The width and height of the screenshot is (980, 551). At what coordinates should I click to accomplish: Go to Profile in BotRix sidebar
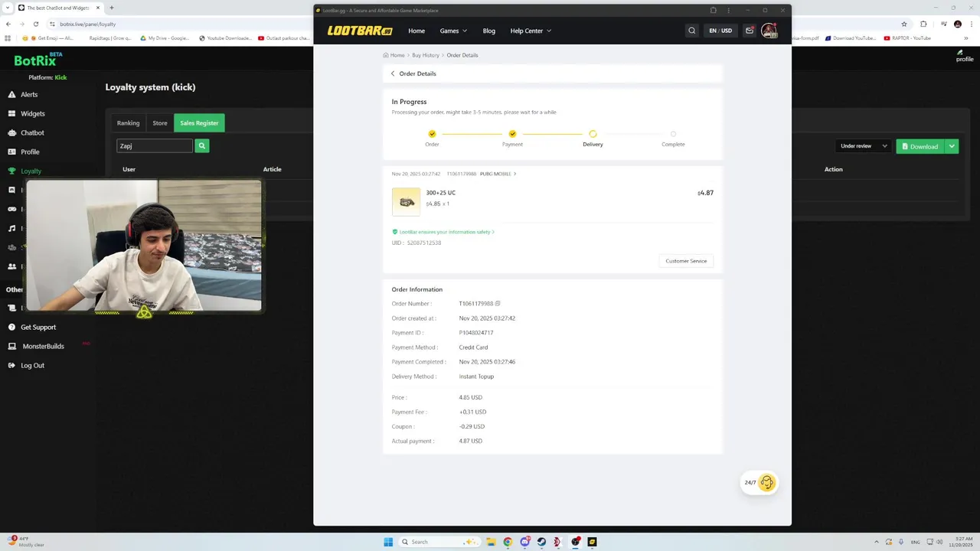click(x=24, y=152)
